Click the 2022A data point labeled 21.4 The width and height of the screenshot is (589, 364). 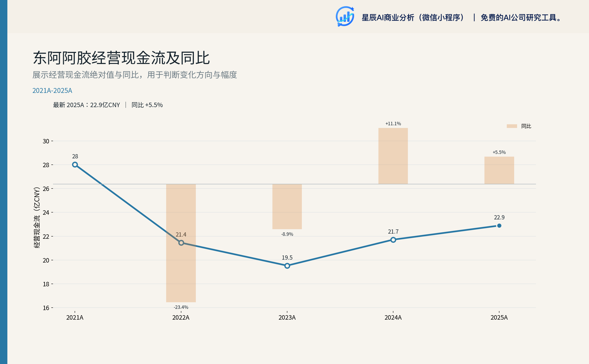coord(181,243)
